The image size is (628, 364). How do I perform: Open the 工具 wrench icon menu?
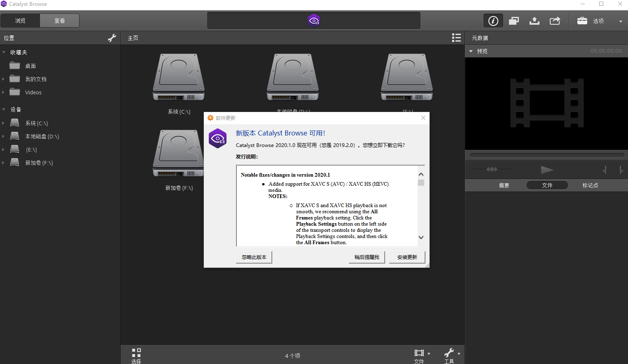[449, 353]
